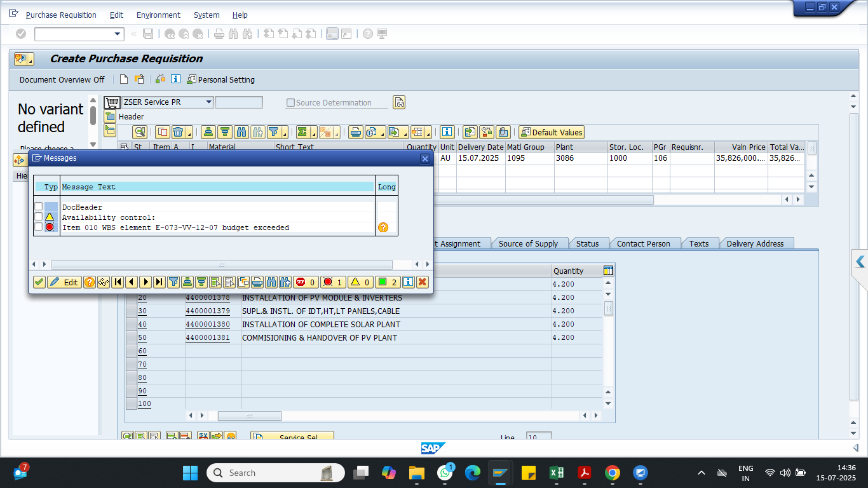This screenshot has height=488, width=868.
Task: Click the red X cancel icon in Messages toolbar
Action: (422, 282)
